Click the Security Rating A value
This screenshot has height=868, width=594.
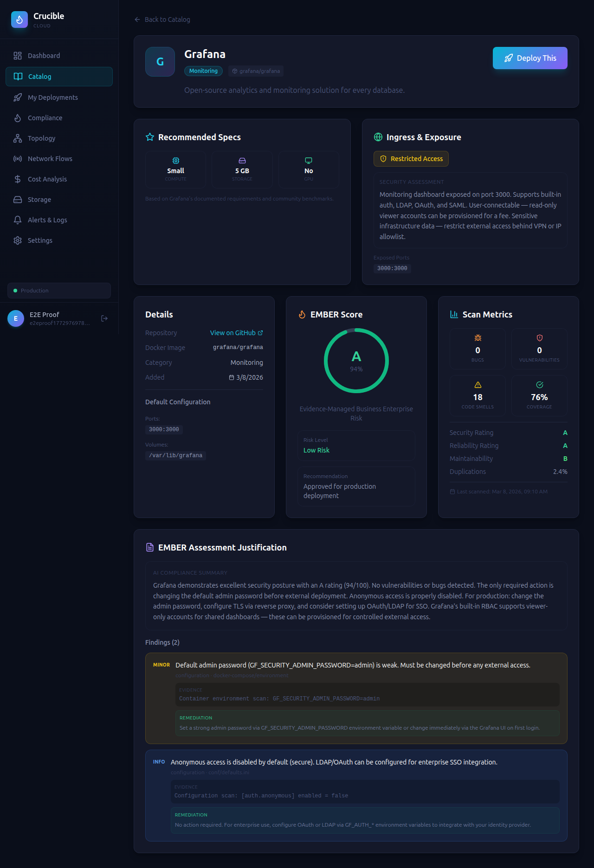565,433
